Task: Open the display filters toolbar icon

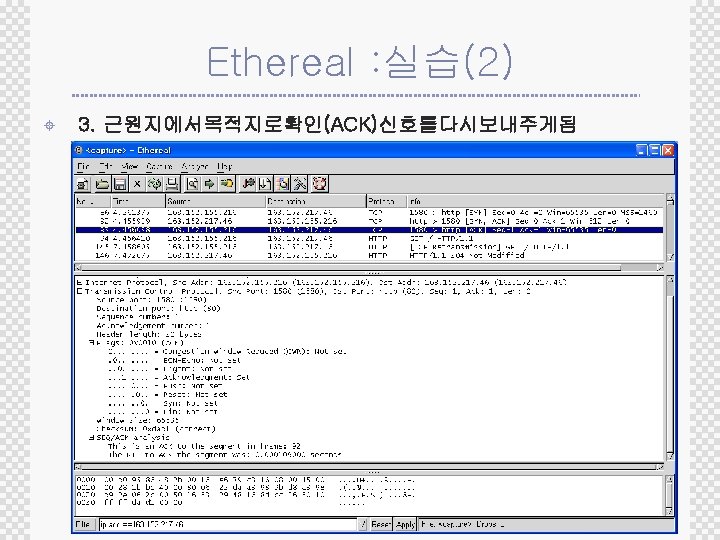Action: tap(265, 184)
